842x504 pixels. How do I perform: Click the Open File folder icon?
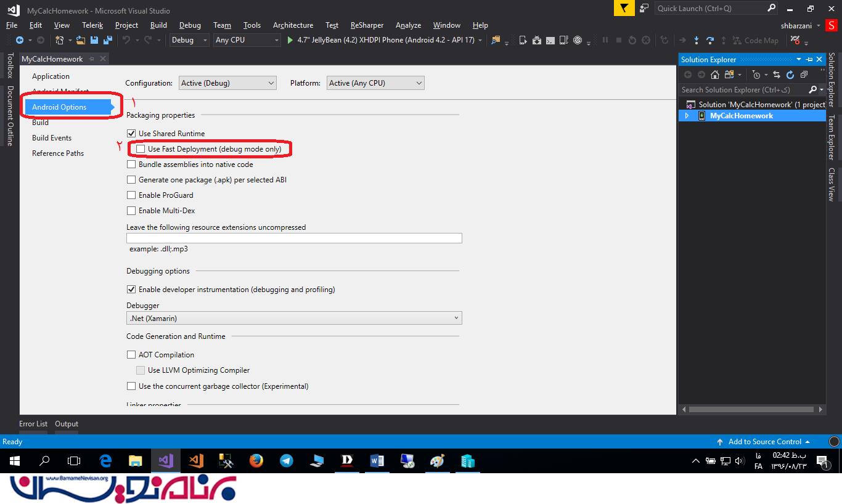coord(80,40)
